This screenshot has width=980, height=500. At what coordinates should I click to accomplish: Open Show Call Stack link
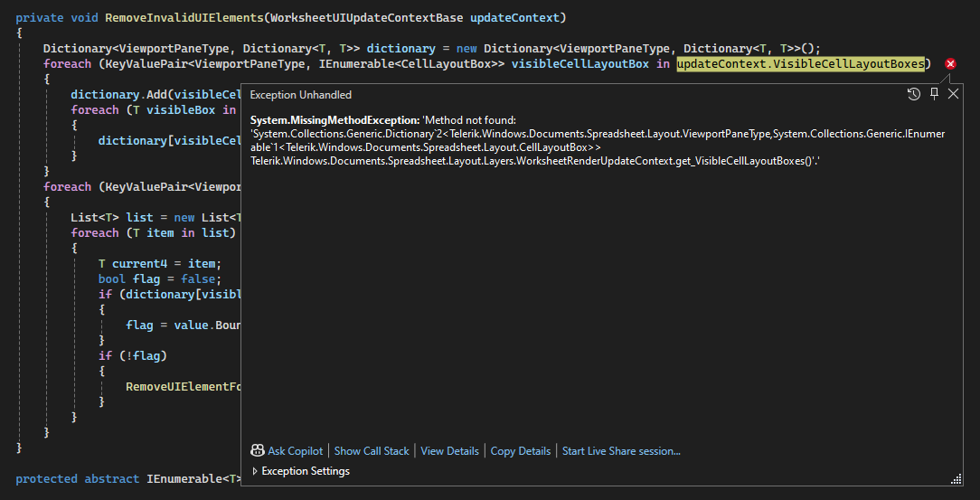[372, 450]
